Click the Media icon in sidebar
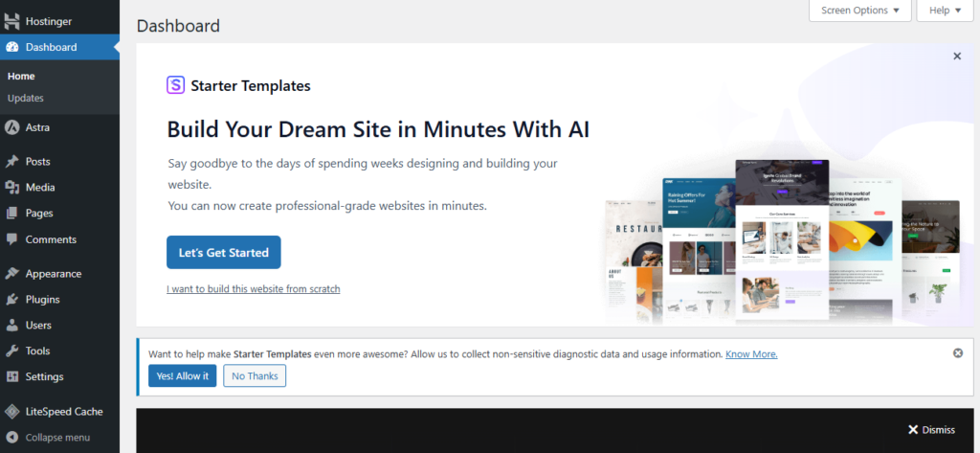 click(11, 187)
